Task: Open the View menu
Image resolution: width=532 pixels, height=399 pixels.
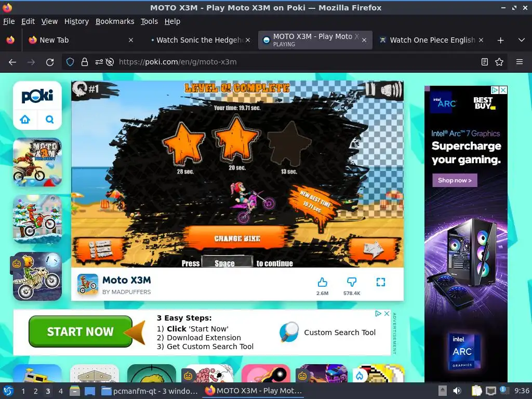Action: pos(49,21)
